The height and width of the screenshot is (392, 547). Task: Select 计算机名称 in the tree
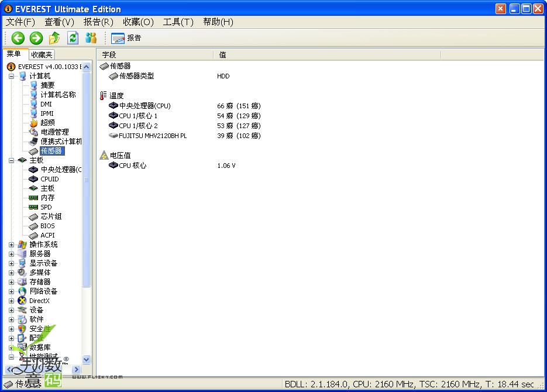coord(58,95)
